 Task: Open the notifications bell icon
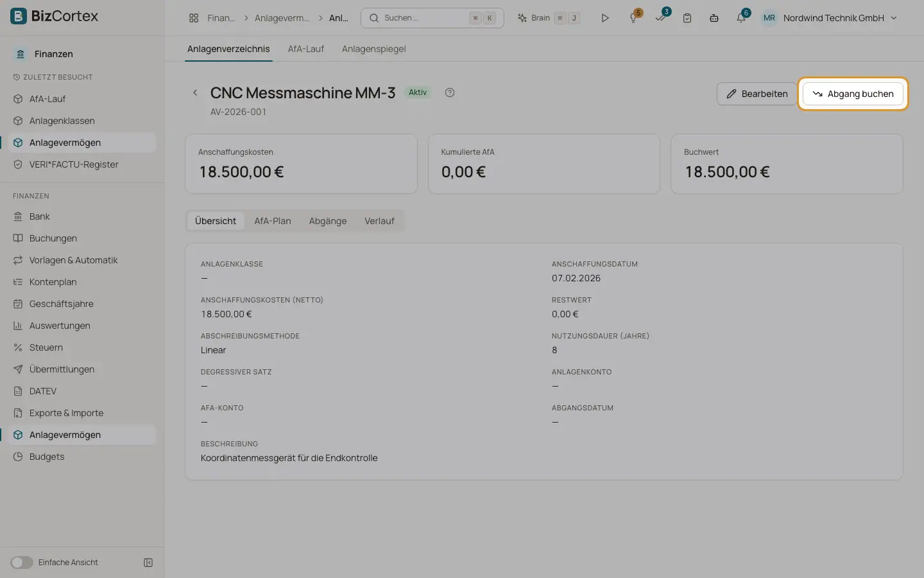click(x=741, y=18)
